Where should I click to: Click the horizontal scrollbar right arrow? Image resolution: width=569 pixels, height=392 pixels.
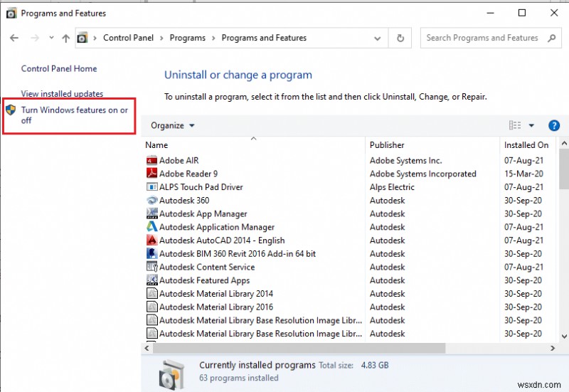[553, 348]
